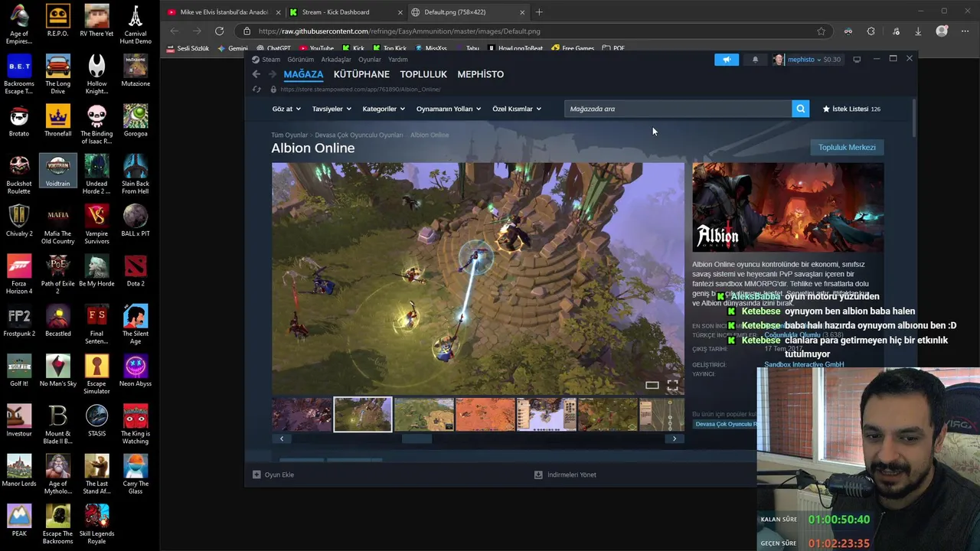The image size is (980, 551).
Task: Expand the Tavsiyeler dropdown
Action: point(332,109)
